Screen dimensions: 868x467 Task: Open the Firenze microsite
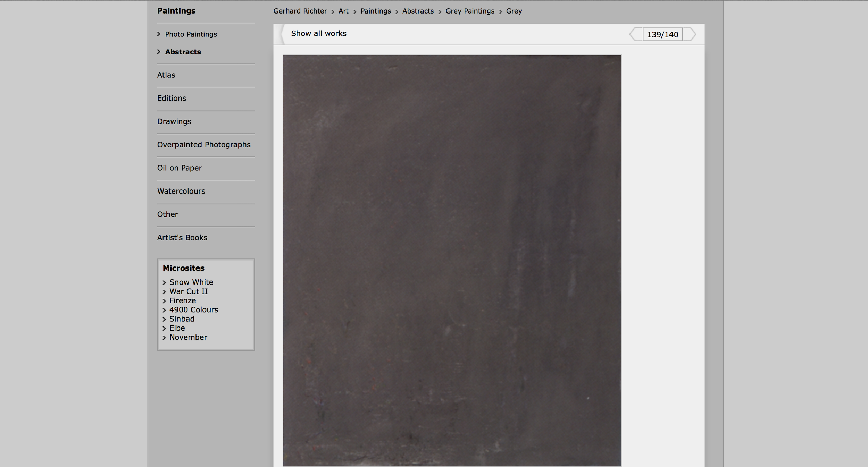tap(183, 300)
